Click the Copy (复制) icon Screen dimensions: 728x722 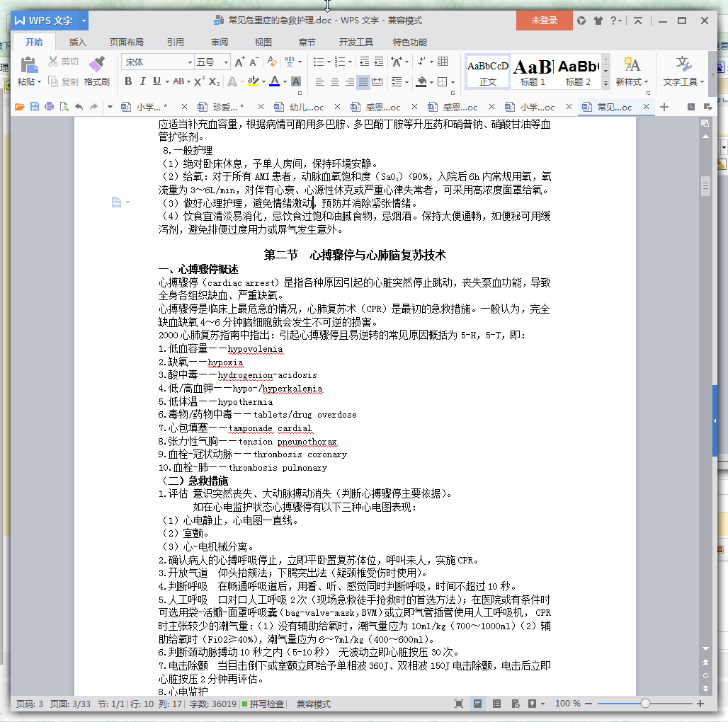point(53,81)
